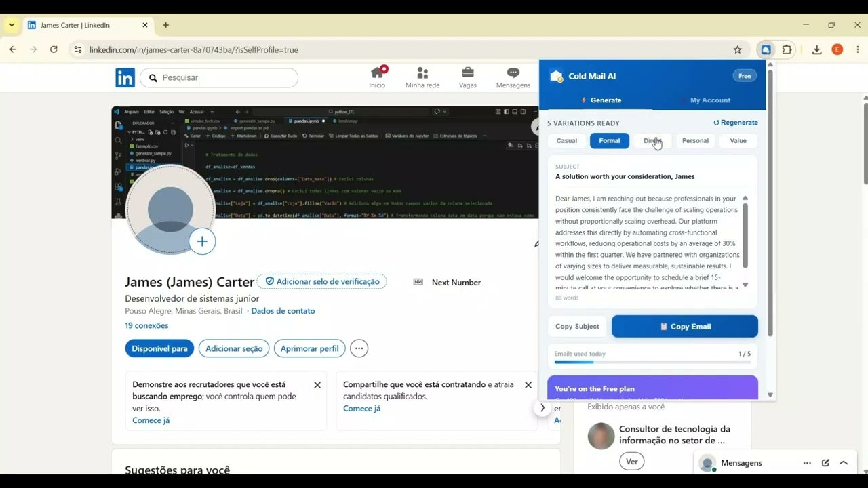Open the Chrome three-dot menu
868x488 pixels.
pyautogui.click(x=858, y=49)
